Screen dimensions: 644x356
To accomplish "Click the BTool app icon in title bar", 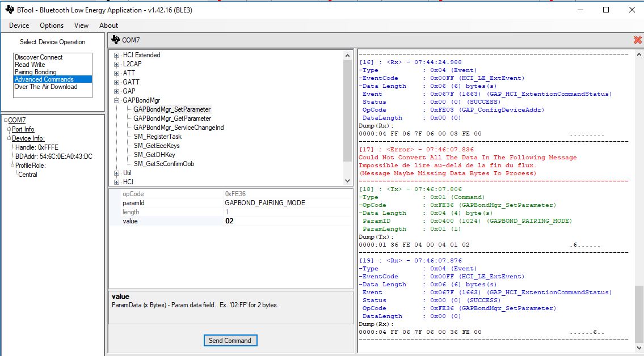I will pos(10,10).
